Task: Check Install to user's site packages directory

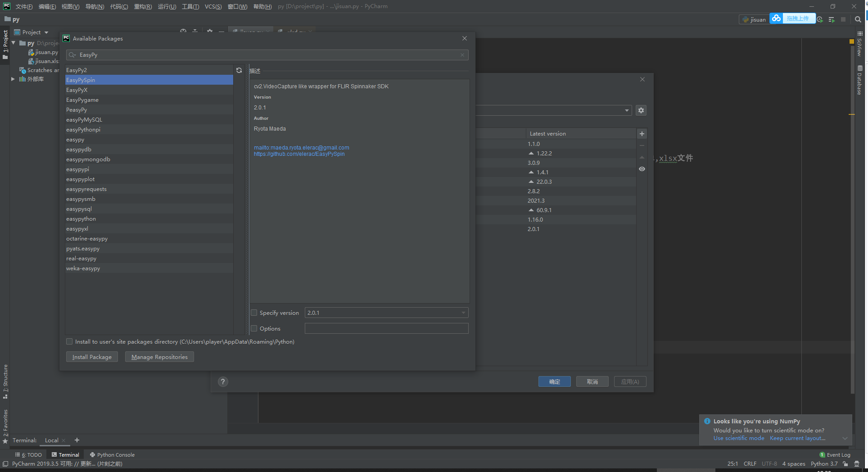Action: 69,341
